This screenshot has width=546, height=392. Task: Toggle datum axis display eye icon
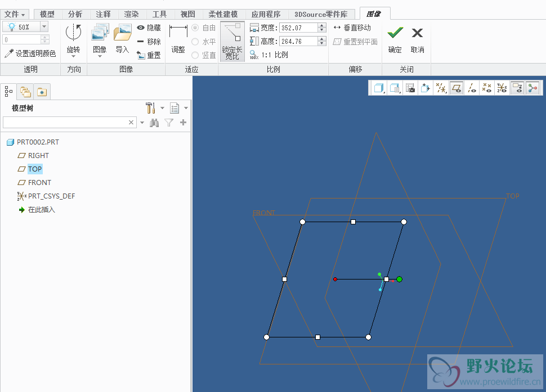pyautogui.click(x=472, y=88)
